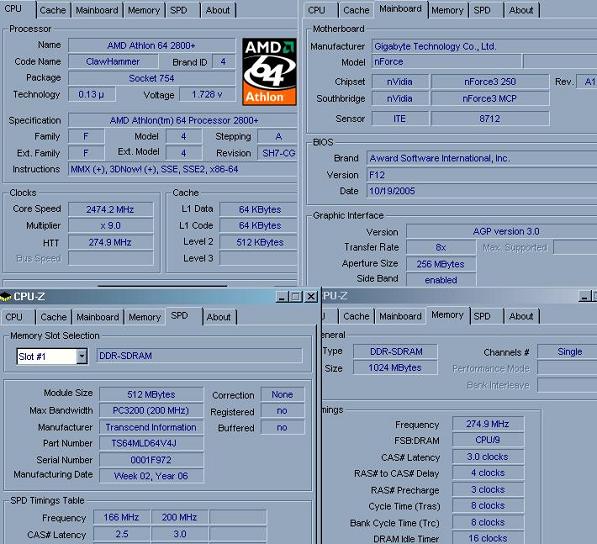Switch to Cache tab in Memory window
The image size is (597, 544).
tap(356, 316)
